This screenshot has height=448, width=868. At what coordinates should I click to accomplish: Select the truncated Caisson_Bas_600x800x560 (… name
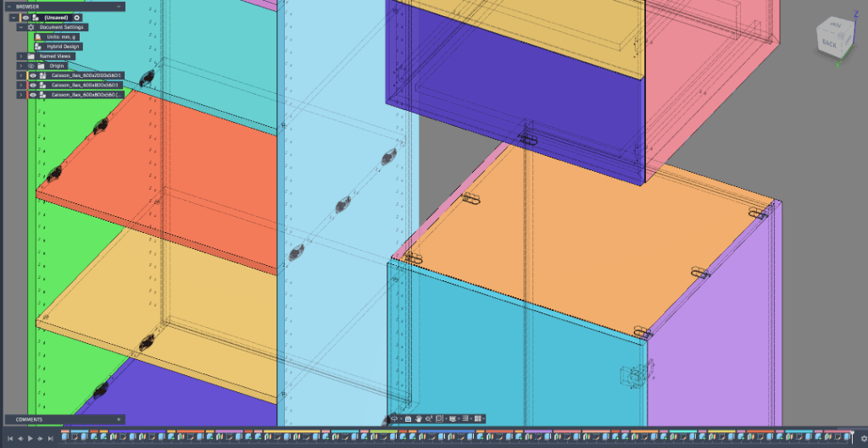pos(86,95)
